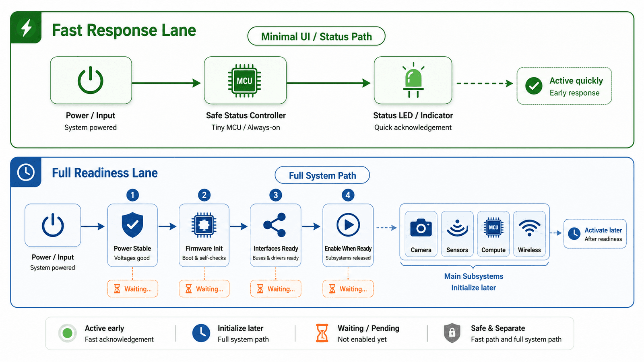Screen dimensions: 644x362
Task: Click Waiting button below Power Stable
Action: tap(132, 289)
